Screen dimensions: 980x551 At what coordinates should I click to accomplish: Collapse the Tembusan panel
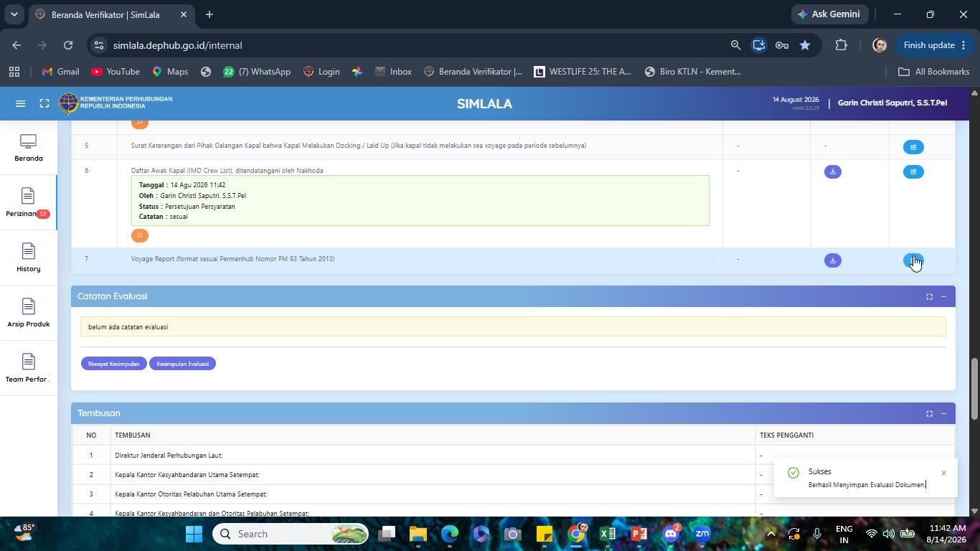[x=943, y=413]
